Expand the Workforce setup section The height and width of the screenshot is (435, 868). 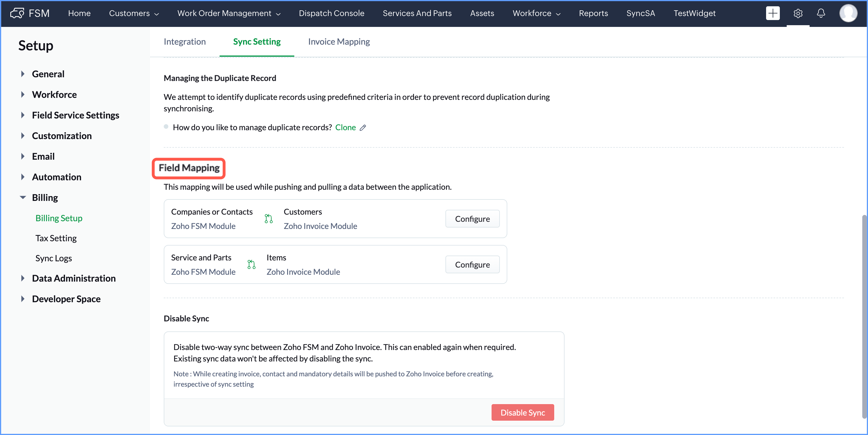23,94
